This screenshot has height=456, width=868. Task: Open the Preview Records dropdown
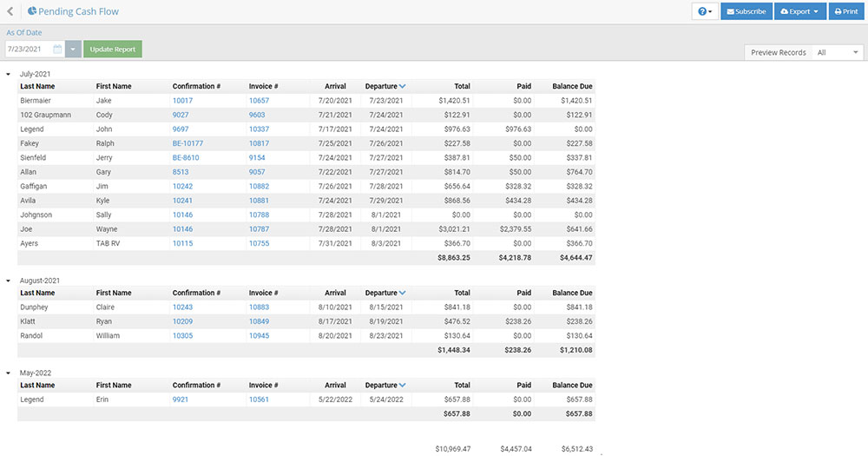tap(838, 52)
